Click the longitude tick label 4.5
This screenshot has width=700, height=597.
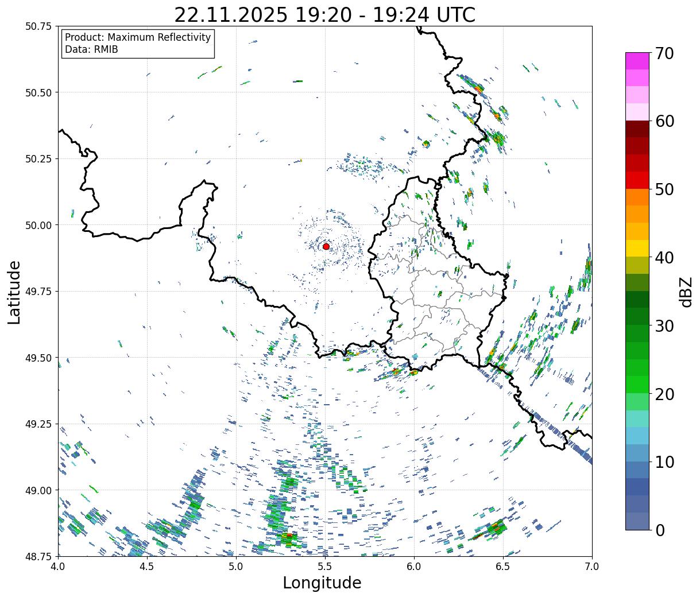coord(147,567)
